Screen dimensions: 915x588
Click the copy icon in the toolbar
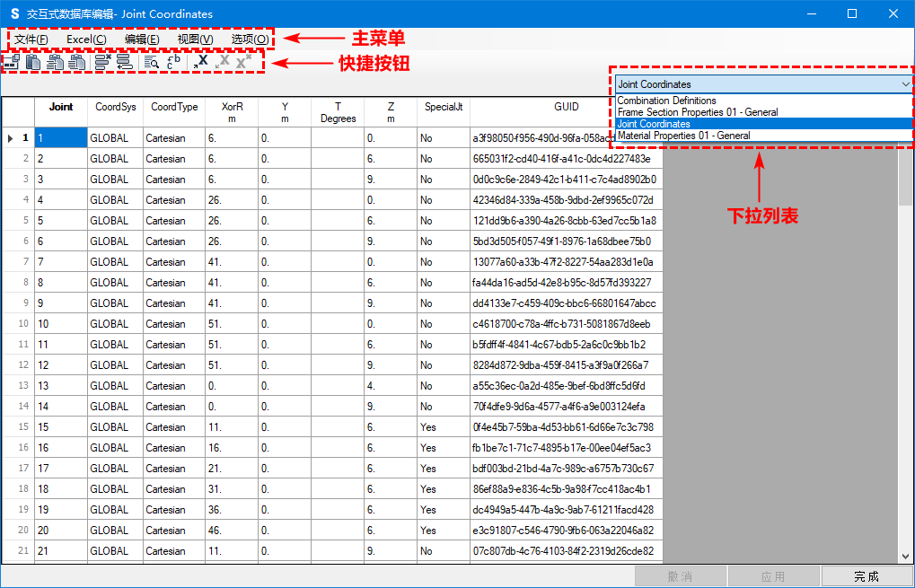point(12,62)
